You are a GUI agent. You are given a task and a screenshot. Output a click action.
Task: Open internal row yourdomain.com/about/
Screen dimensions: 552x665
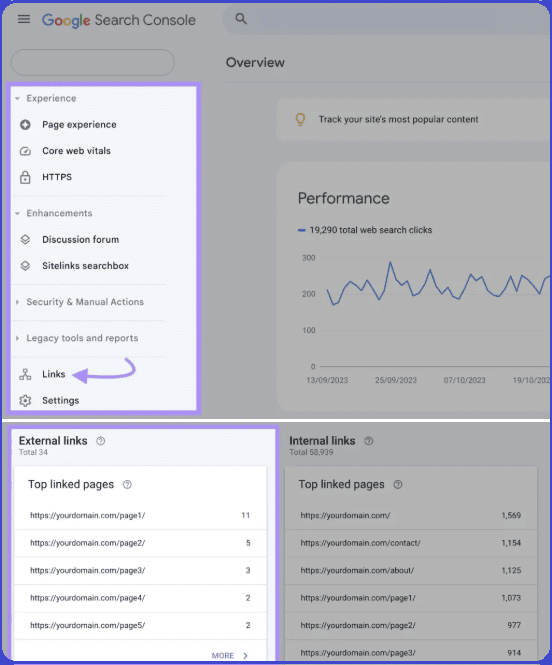click(411, 571)
